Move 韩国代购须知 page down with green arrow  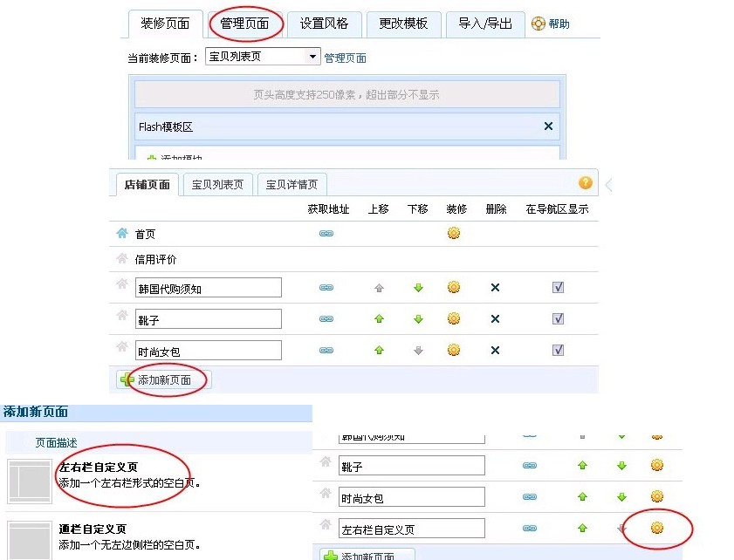tap(418, 287)
